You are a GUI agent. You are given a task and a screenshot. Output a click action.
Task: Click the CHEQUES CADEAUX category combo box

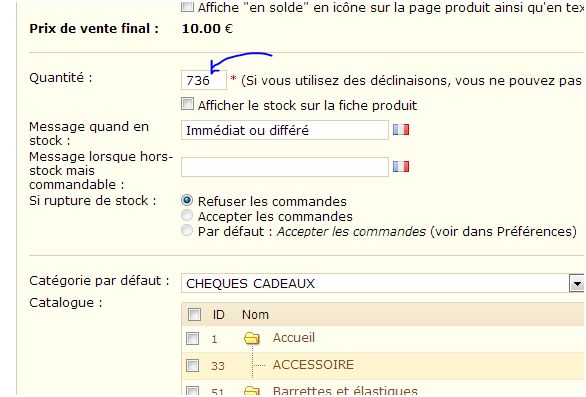tap(382, 283)
